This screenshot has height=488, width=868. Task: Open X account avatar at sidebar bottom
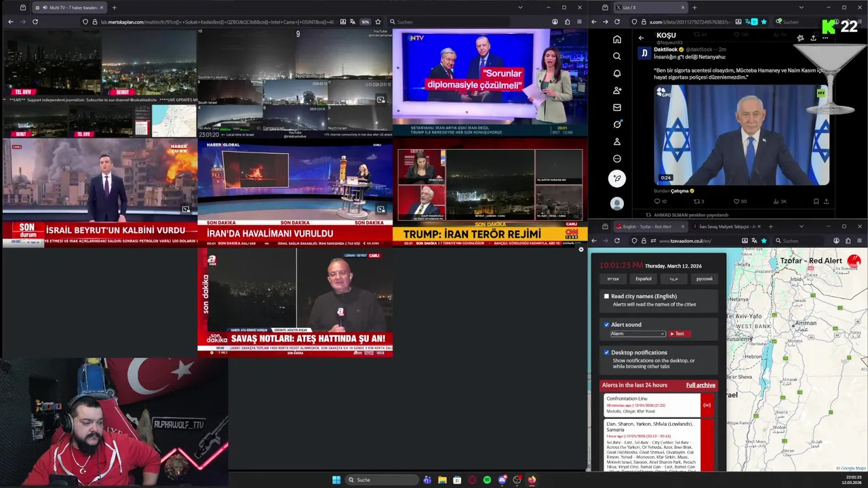pos(616,203)
